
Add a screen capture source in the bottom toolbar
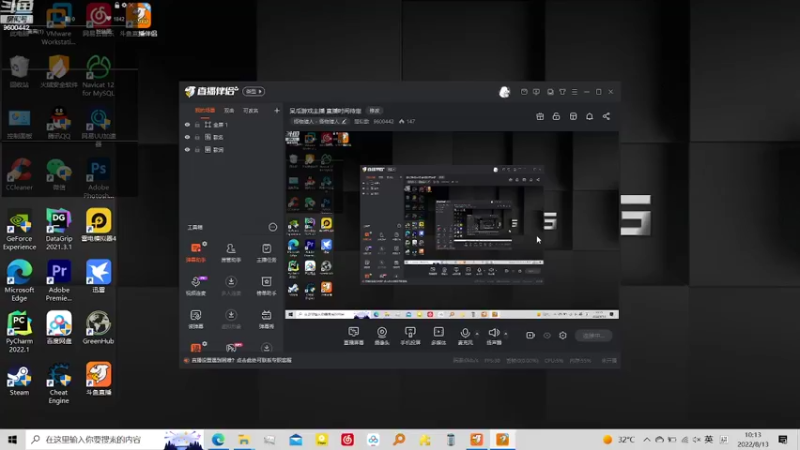[354, 336]
